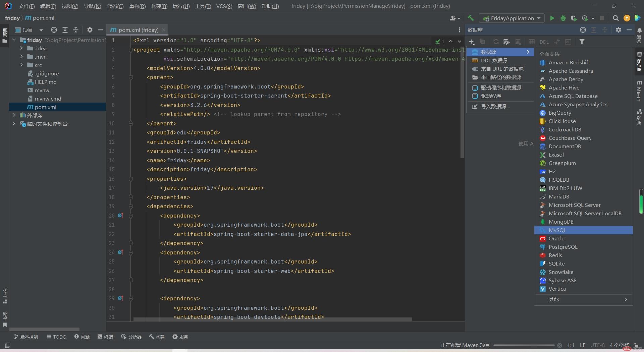Build project with hammer icon

pyautogui.click(x=471, y=18)
